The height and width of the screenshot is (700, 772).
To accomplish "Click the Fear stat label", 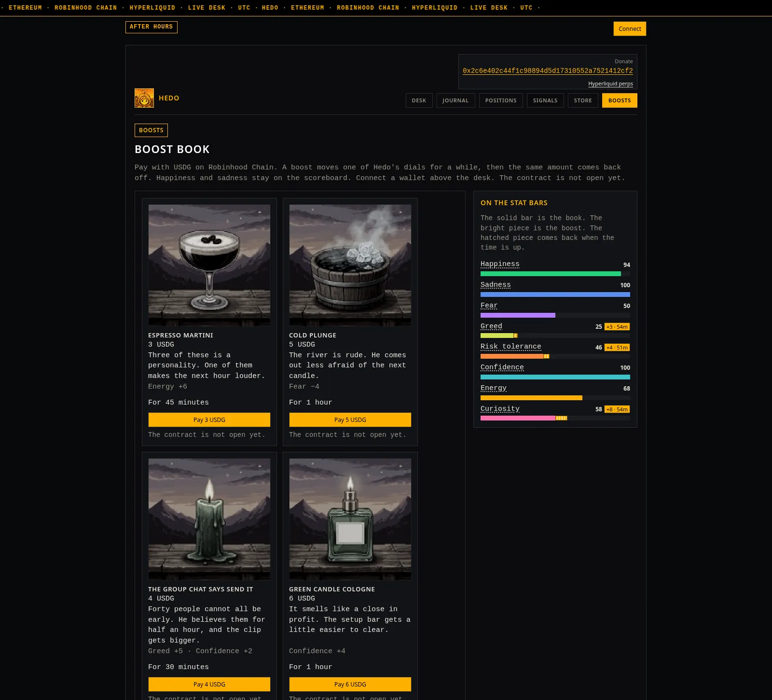I will point(489,306).
